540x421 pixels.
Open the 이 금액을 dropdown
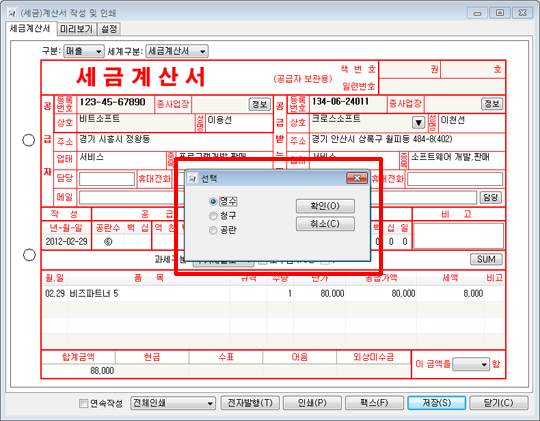pos(471,364)
